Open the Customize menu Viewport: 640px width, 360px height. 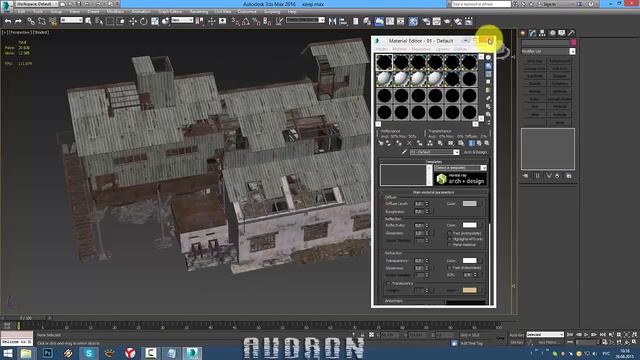pos(247,12)
